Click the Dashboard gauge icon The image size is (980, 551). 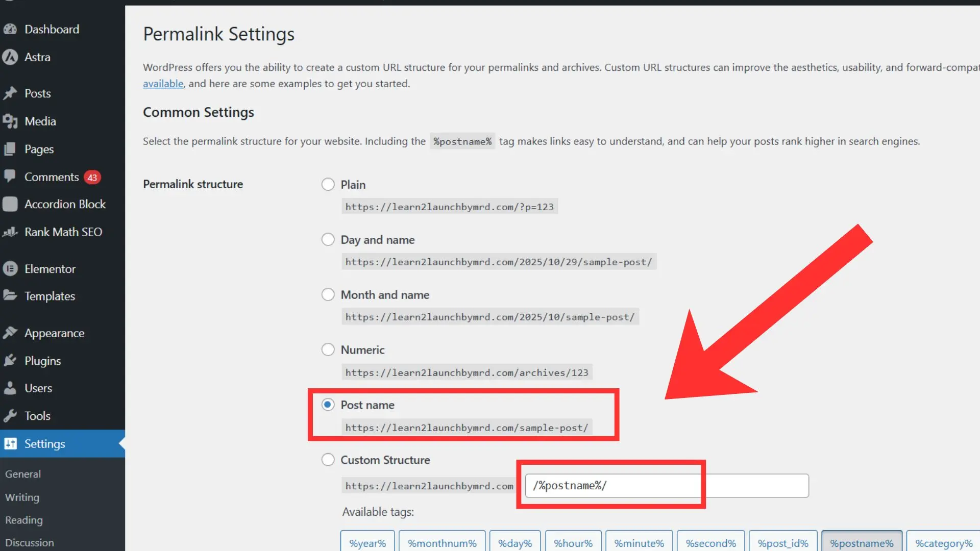tap(10, 29)
